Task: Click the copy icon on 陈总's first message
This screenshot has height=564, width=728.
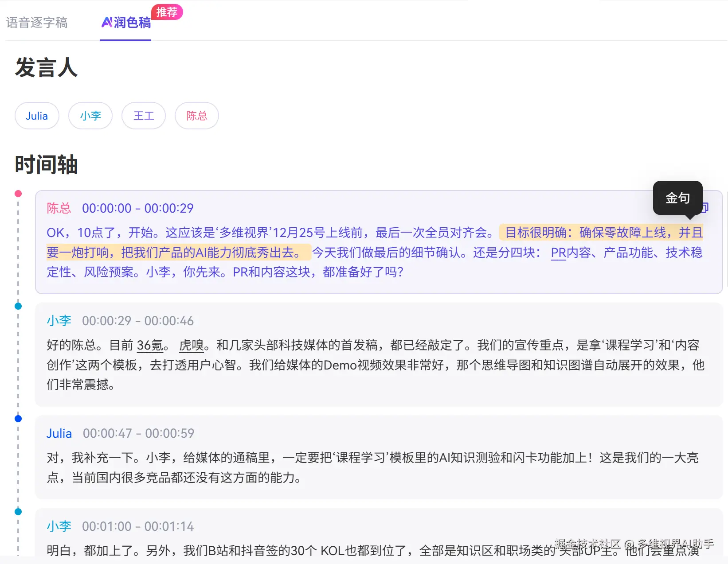Action: point(705,207)
